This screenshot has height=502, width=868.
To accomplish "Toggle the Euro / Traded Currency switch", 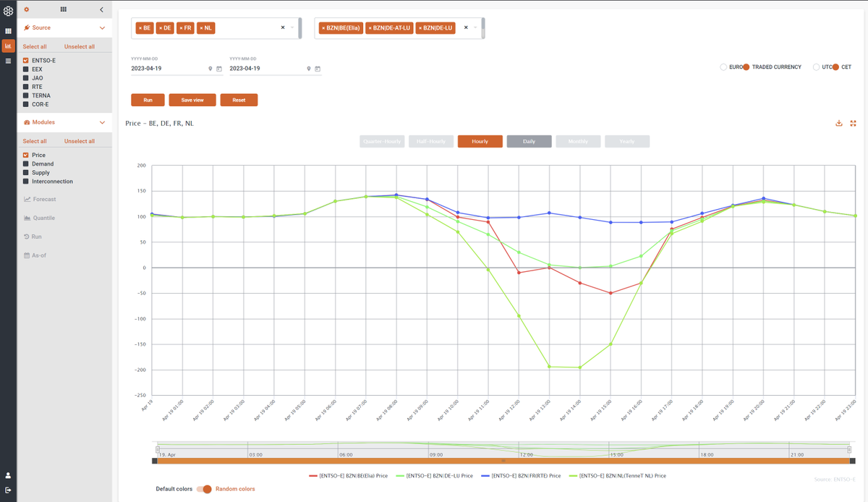I will [746, 67].
